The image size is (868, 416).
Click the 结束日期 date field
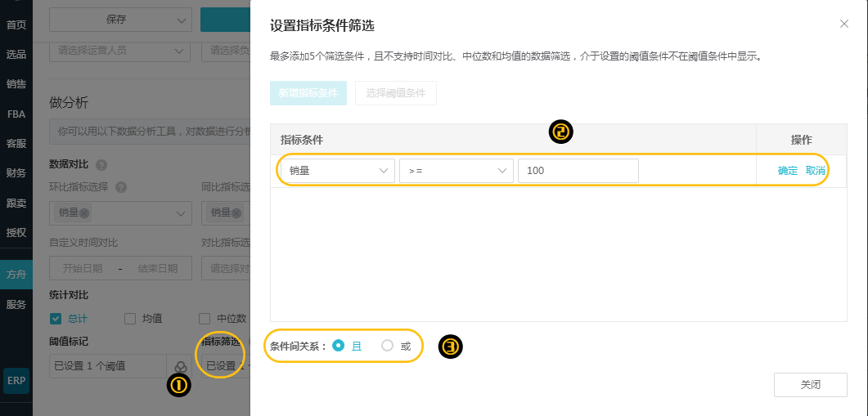(x=158, y=268)
